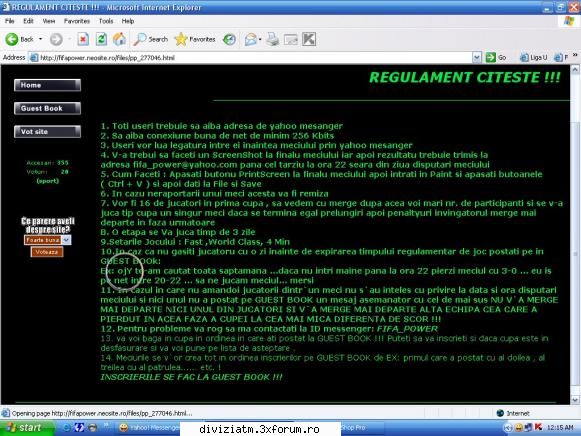Click the Internet zone globe status icon
581x436 pixels.
click(500, 413)
